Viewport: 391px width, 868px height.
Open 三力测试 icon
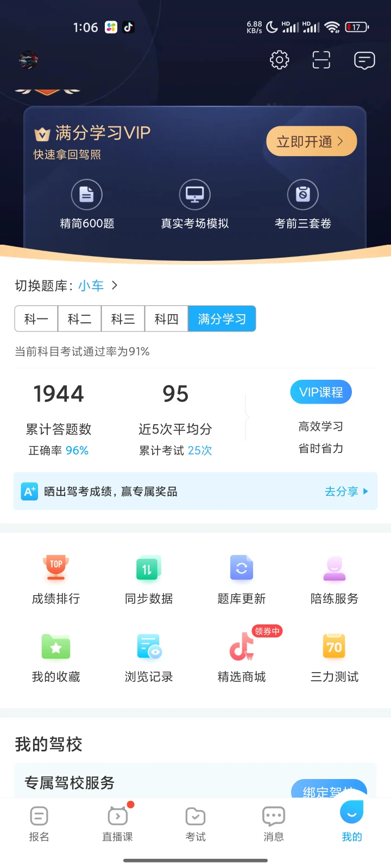(335, 646)
